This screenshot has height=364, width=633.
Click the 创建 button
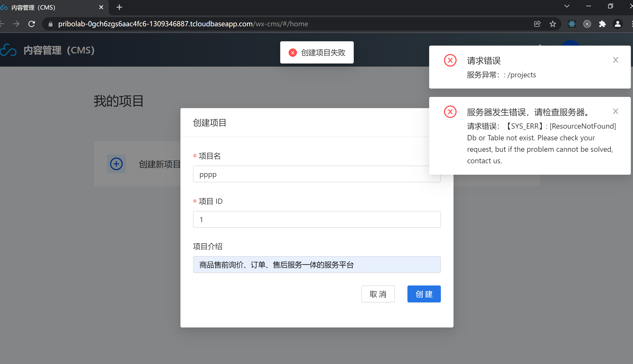pos(424,294)
